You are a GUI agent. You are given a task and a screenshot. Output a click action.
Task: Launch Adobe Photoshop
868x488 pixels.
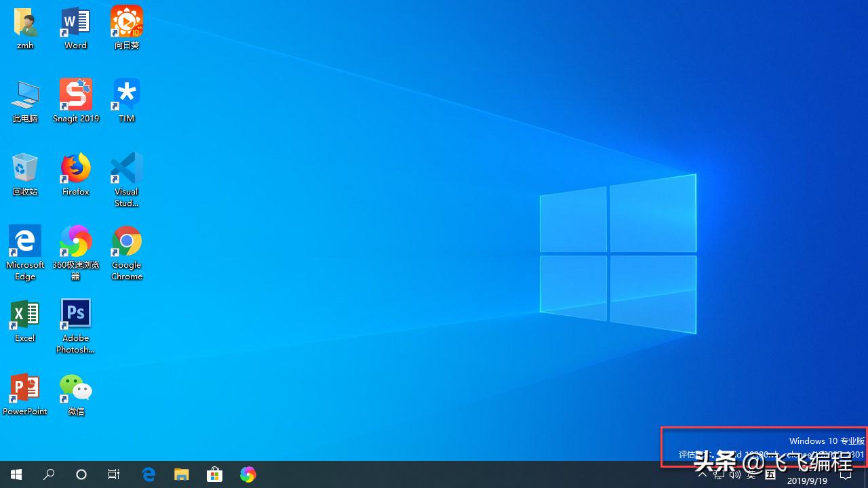(x=75, y=312)
